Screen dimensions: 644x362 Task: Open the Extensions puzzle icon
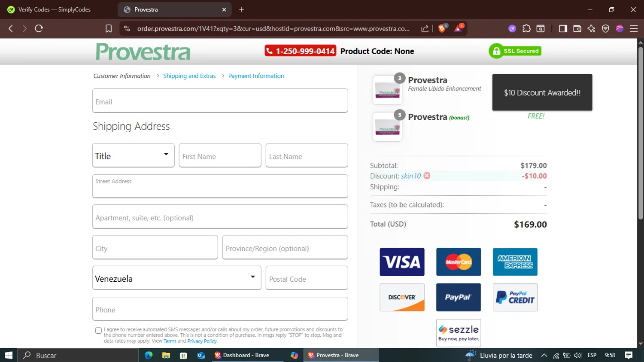click(x=526, y=28)
